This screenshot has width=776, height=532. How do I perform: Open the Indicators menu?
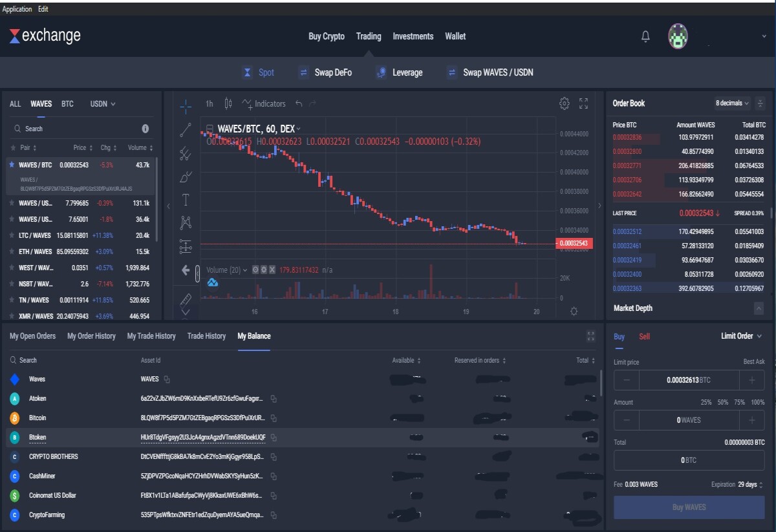coord(264,103)
